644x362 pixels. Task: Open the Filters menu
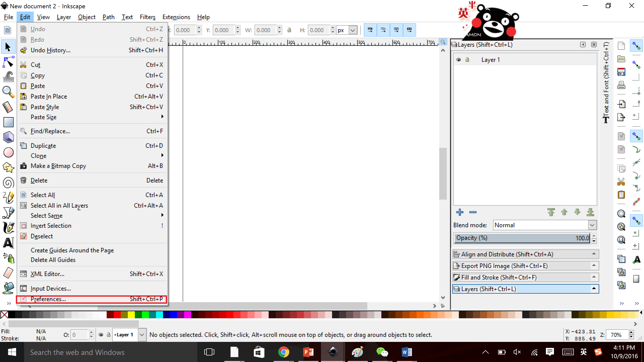click(148, 17)
